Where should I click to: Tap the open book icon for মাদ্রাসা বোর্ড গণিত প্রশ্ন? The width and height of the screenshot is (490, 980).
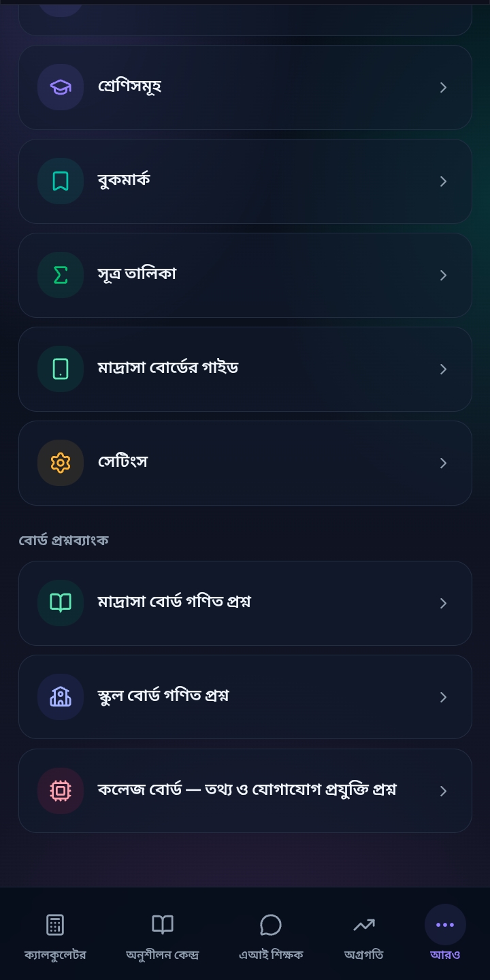[x=61, y=603]
